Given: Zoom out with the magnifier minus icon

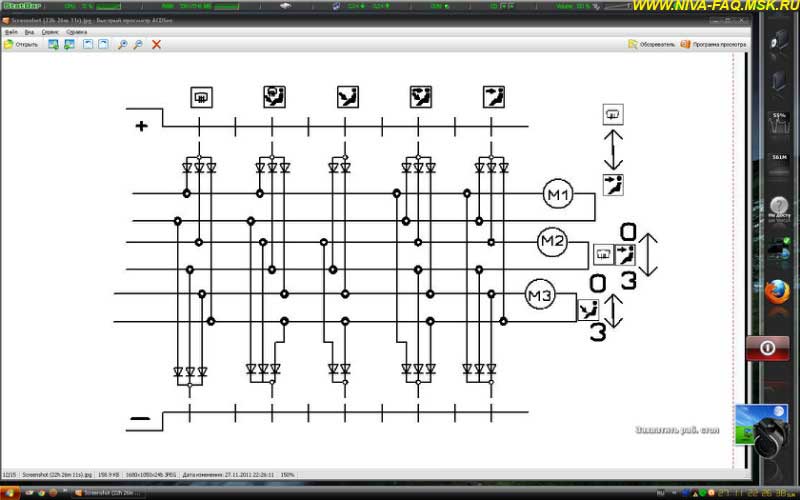Looking at the screenshot, I should 138,44.
